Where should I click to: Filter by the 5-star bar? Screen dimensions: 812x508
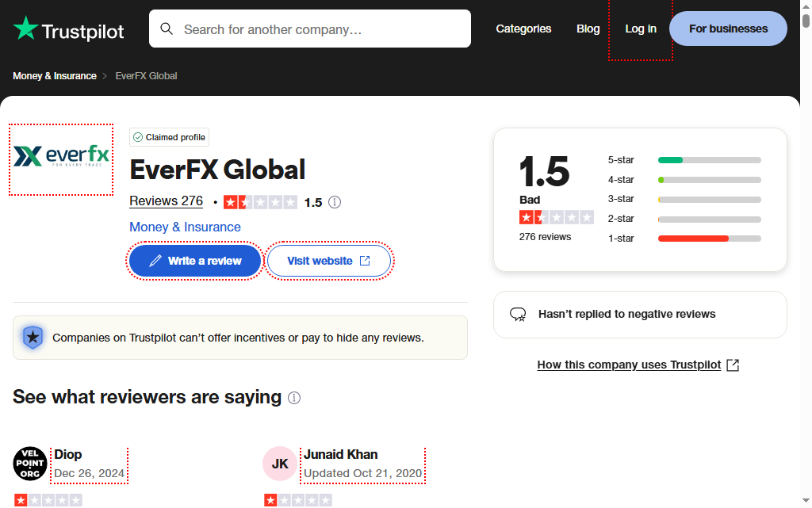click(x=684, y=160)
